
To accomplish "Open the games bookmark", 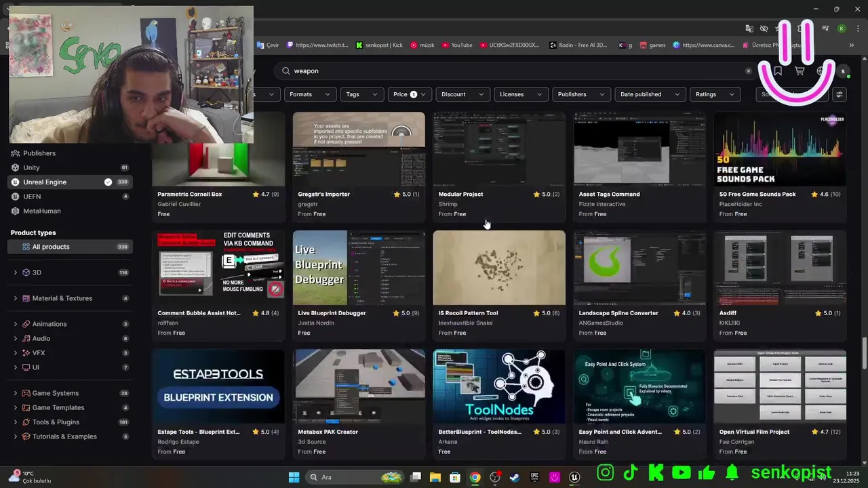I will pos(652,45).
